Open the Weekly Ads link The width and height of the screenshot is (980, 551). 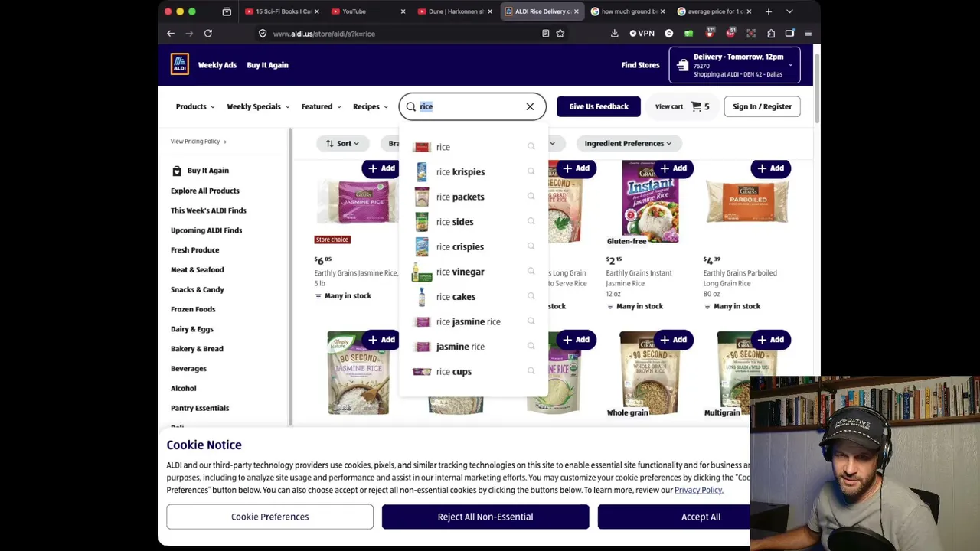(217, 65)
